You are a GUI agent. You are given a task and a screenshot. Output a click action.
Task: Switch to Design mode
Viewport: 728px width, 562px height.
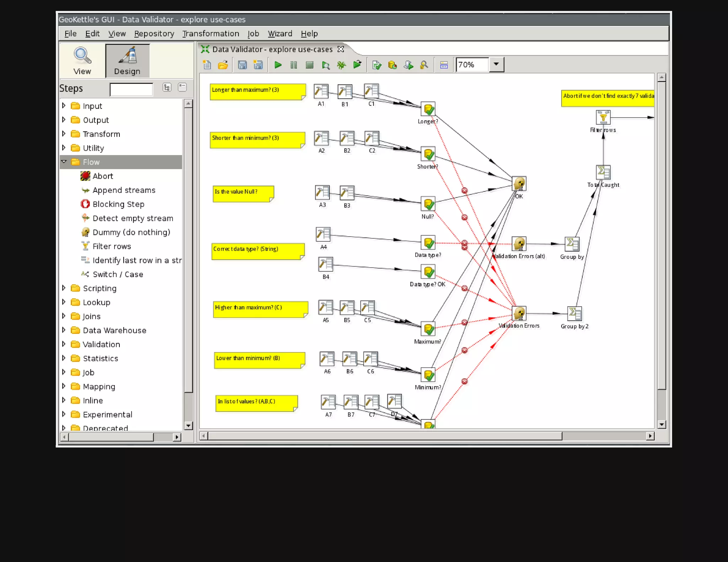tap(127, 61)
